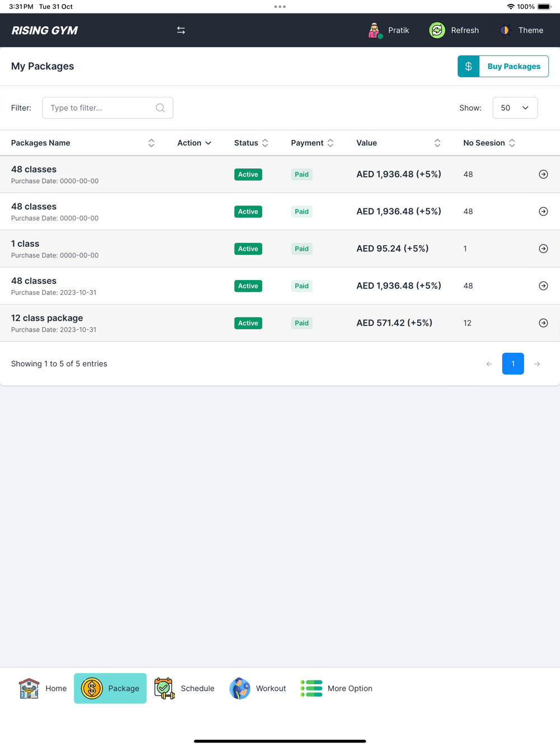This screenshot has width=560, height=747.
Task: Click the sidebar toggle arrows icon
Action: click(181, 30)
